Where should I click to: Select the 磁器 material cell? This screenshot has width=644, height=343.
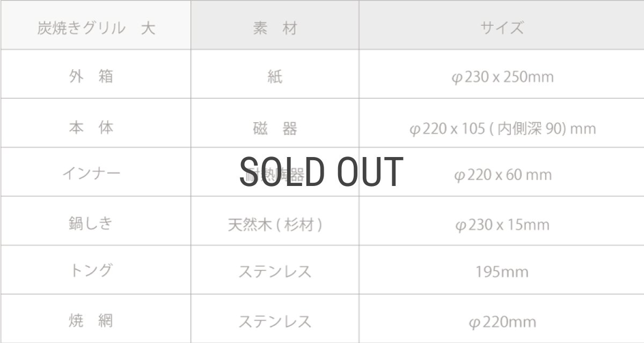275,129
